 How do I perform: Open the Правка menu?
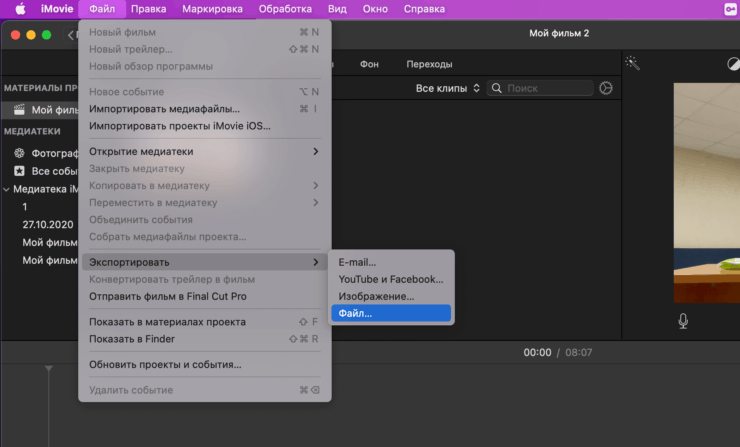click(148, 9)
